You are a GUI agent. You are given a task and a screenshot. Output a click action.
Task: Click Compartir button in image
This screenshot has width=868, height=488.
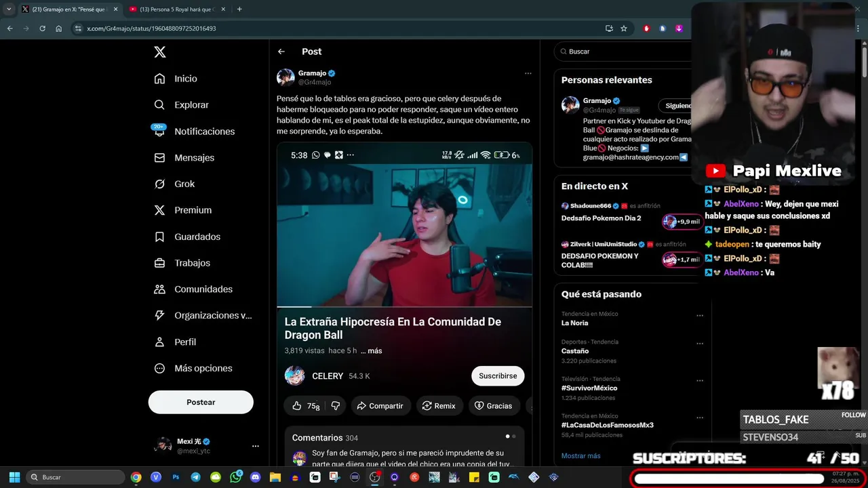pyautogui.click(x=380, y=406)
